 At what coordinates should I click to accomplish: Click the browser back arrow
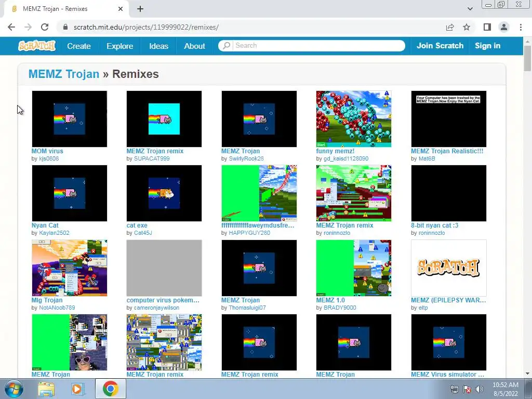point(11,27)
